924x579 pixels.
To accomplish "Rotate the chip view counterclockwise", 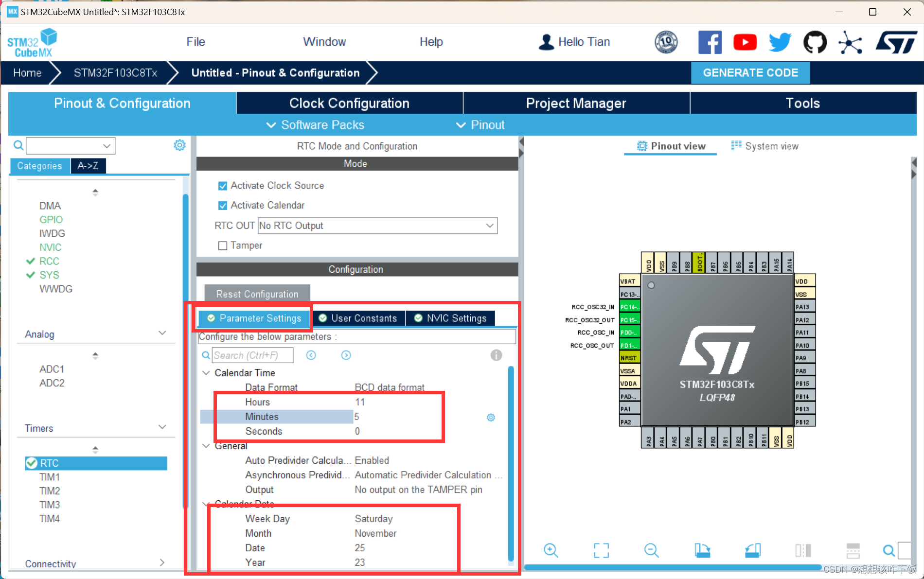I will pyautogui.click(x=752, y=550).
